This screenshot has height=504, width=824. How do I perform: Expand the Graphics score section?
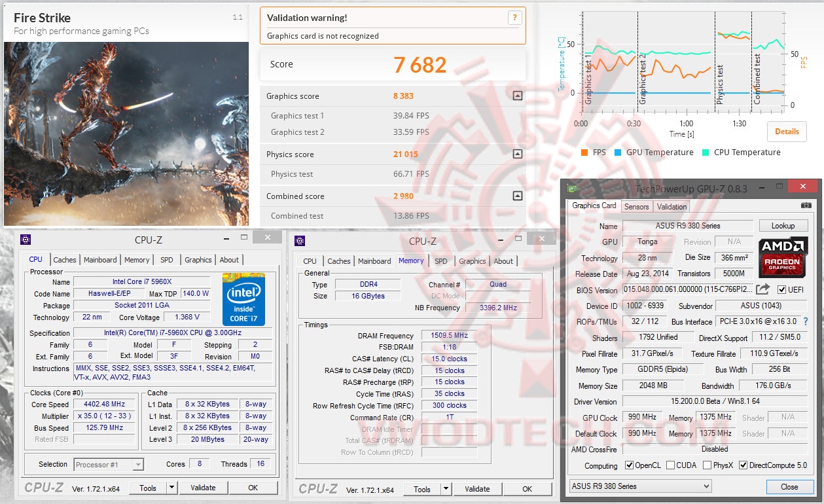pyautogui.click(x=517, y=96)
